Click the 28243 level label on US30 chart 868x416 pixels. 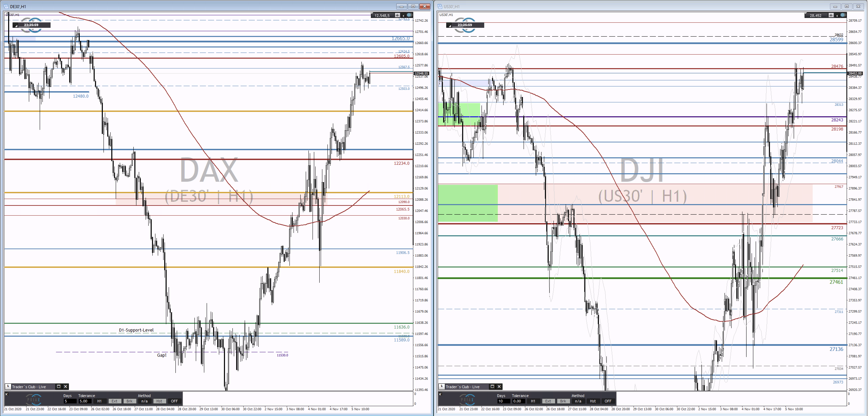pyautogui.click(x=837, y=120)
